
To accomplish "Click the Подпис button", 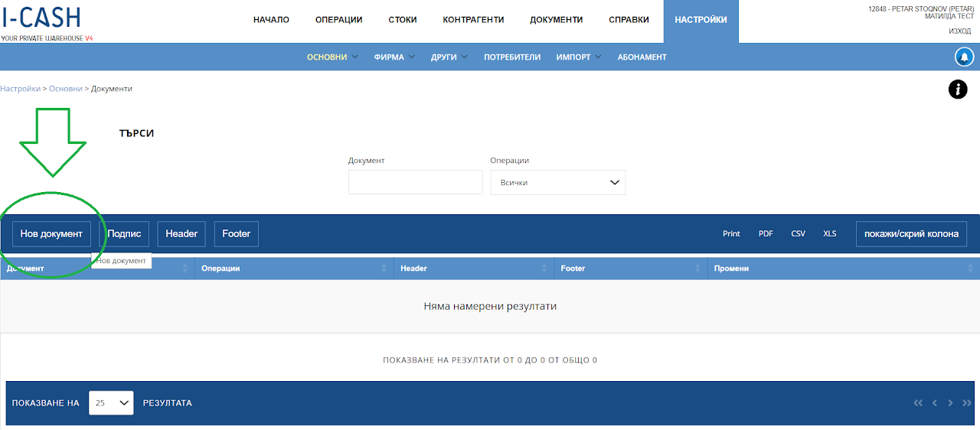I will (124, 234).
